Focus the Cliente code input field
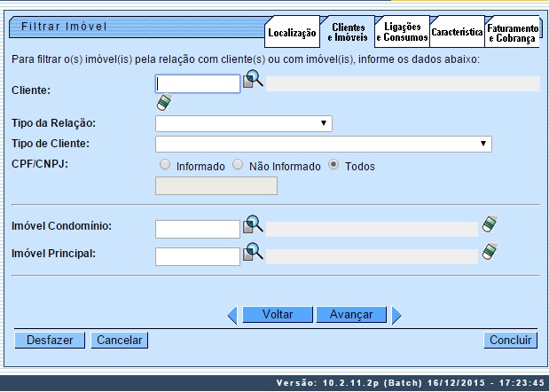549x392 pixels. pyautogui.click(x=198, y=83)
